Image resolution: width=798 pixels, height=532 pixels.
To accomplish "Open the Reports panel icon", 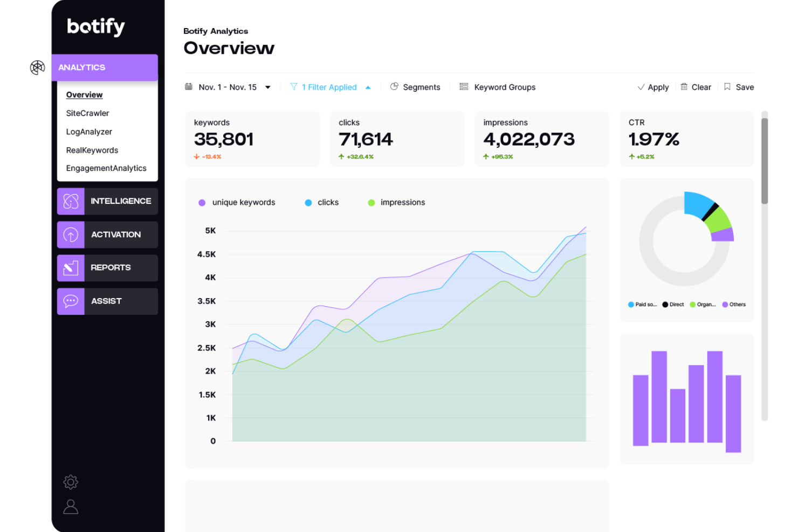I will tap(70, 268).
